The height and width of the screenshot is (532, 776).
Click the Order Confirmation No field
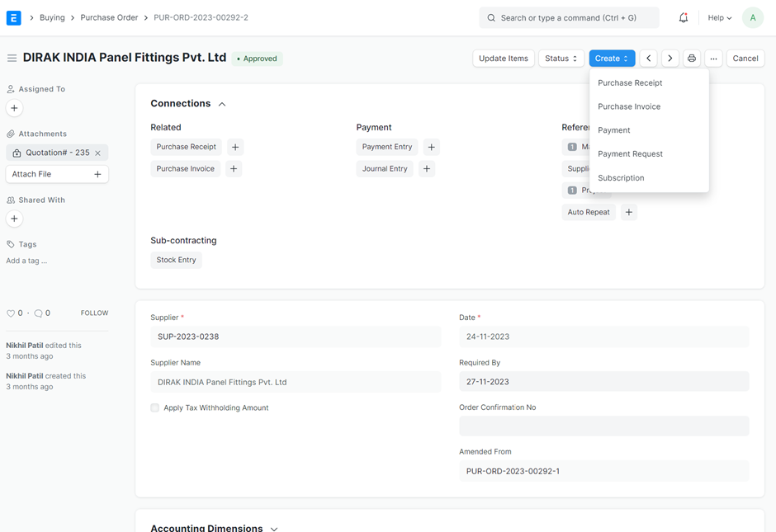pyautogui.click(x=603, y=426)
